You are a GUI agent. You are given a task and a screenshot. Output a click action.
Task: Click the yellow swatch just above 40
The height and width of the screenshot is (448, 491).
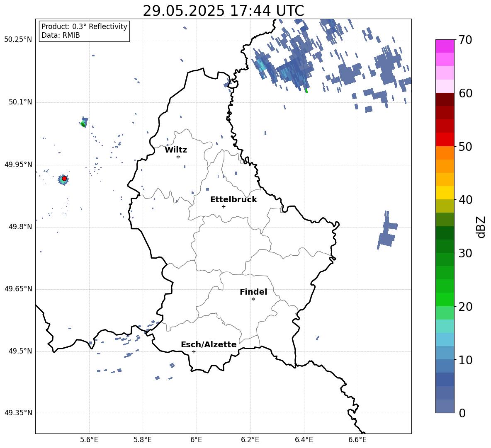click(x=445, y=193)
